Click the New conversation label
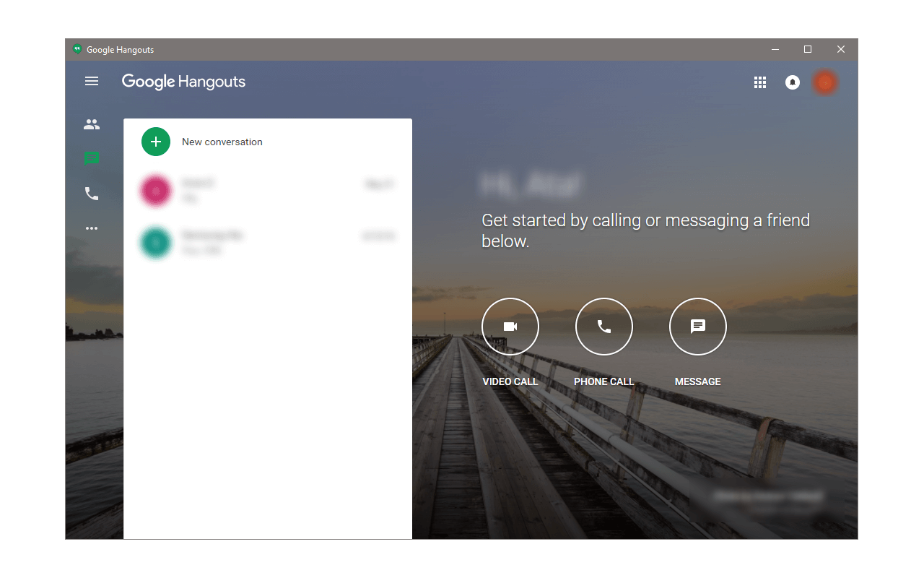The image size is (924, 578). pos(222,142)
